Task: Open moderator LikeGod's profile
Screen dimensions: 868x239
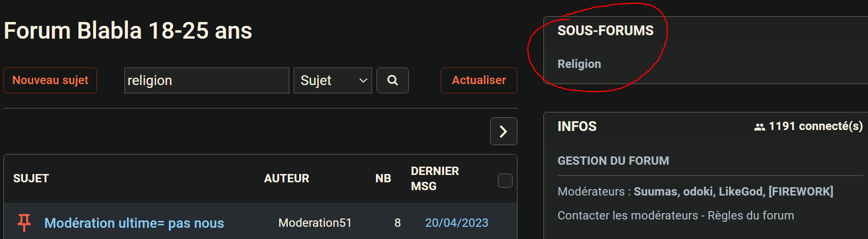Action: pyautogui.click(x=741, y=192)
